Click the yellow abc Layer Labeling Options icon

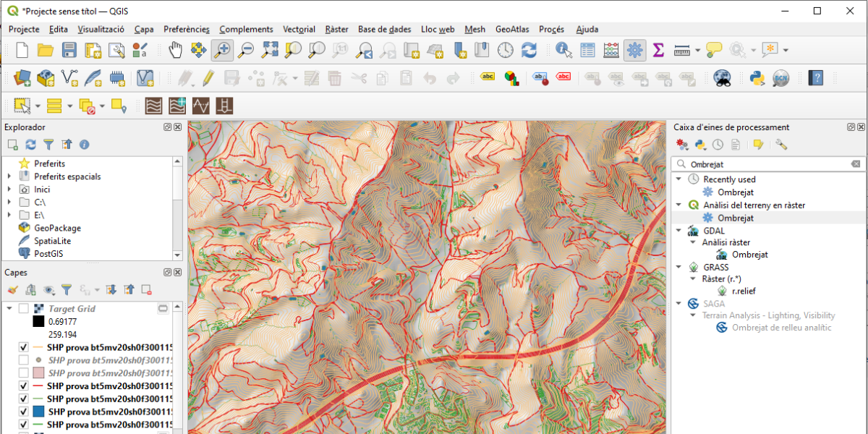pyautogui.click(x=488, y=77)
